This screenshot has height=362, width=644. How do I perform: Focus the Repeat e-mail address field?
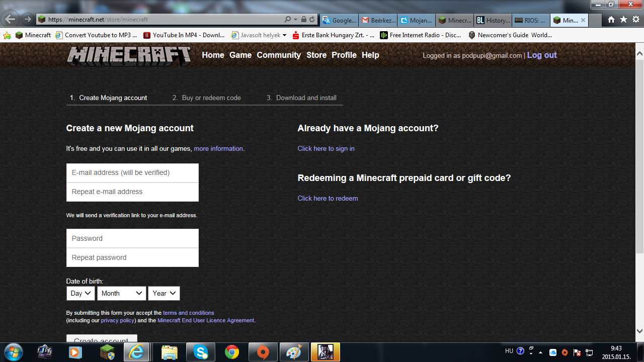pos(132,192)
